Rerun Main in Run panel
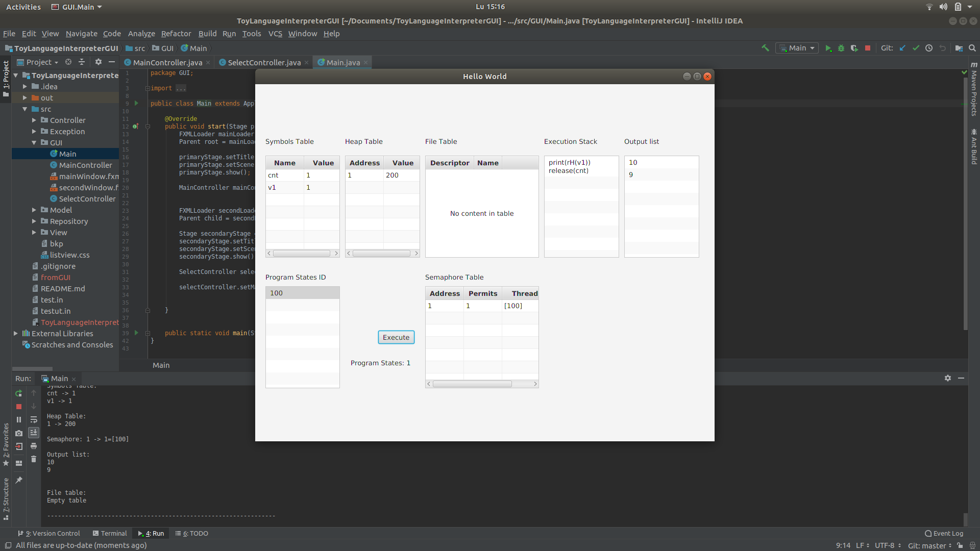This screenshot has height=551, width=980. (19, 393)
